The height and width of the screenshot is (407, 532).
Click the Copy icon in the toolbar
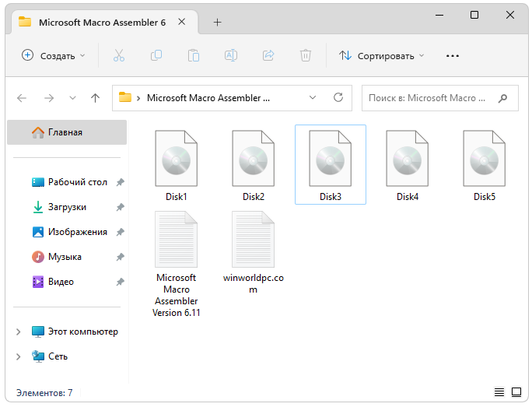pos(156,55)
